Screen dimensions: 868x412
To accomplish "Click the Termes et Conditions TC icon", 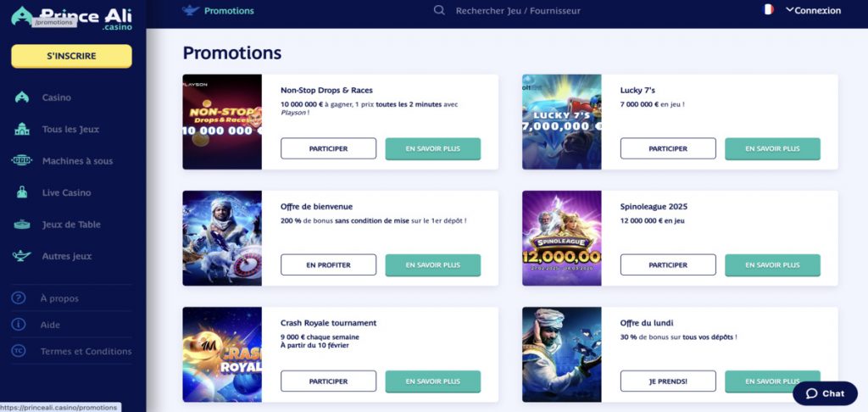I will coord(19,351).
